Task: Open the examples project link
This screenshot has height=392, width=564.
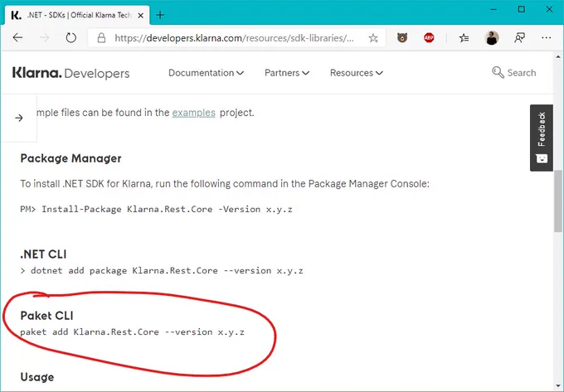Action: [193, 113]
